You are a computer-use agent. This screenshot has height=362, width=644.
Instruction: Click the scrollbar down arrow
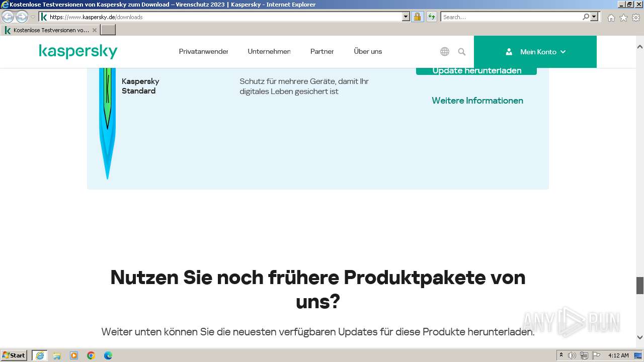coord(640,337)
